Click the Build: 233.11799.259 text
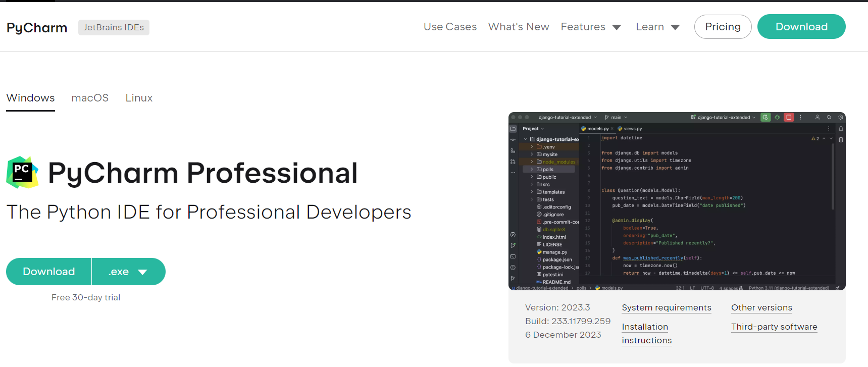Screen dimensions: 868x367 coord(568,321)
